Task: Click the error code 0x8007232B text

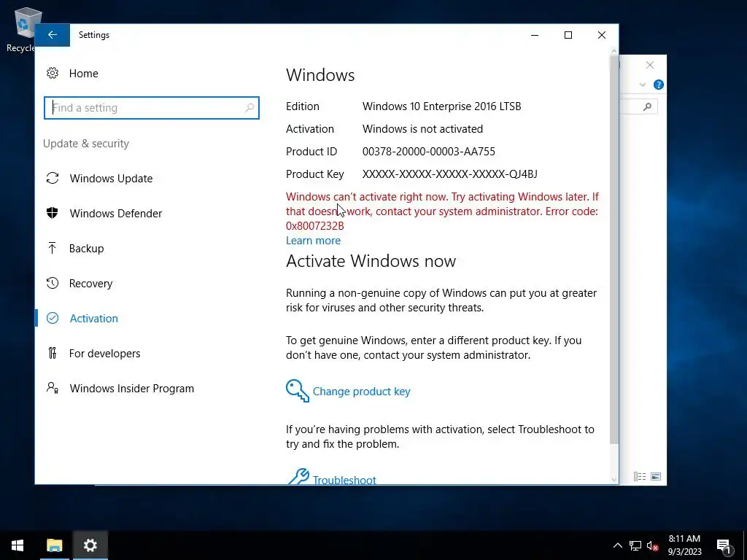Action: tap(315, 226)
